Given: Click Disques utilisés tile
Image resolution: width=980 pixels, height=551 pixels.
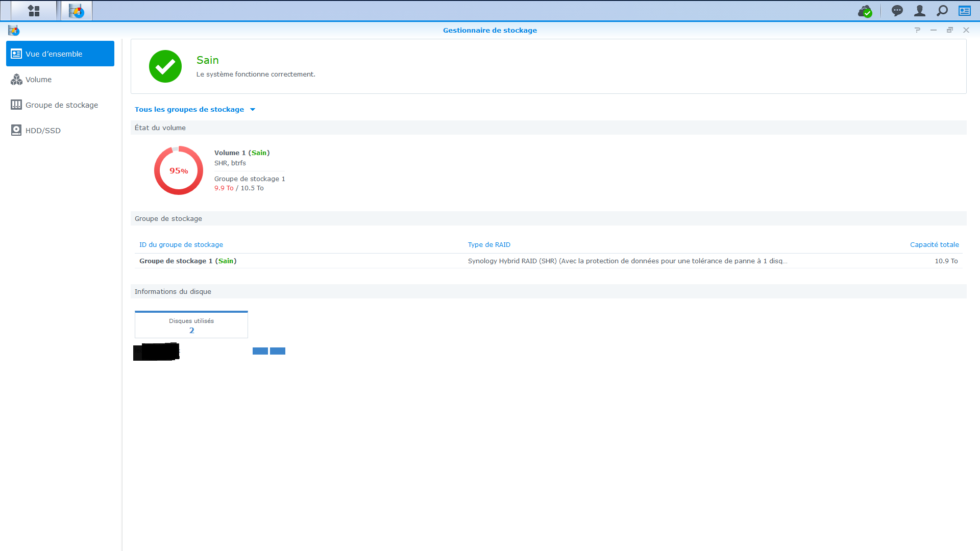Looking at the screenshot, I should click(x=191, y=325).
